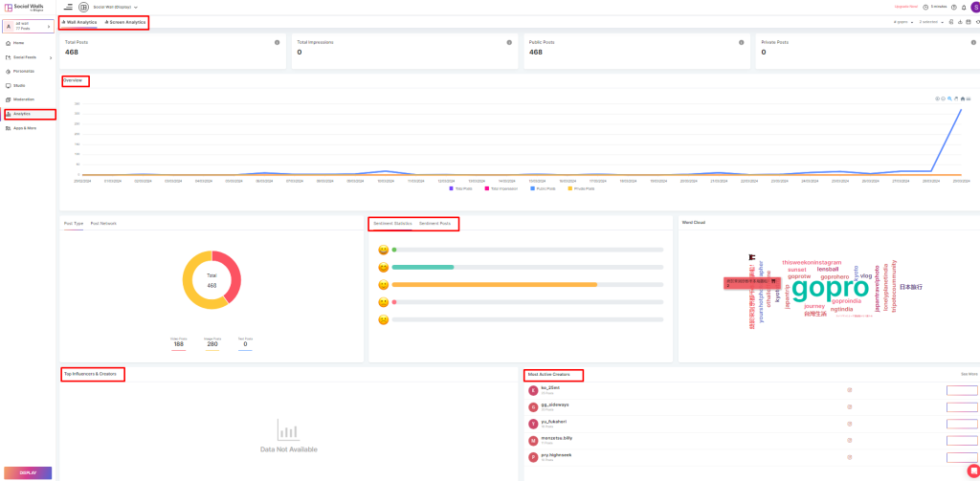The width and height of the screenshot is (980, 481).
Task: Click See More in Most Active Creators
Action: [x=969, y=374]
